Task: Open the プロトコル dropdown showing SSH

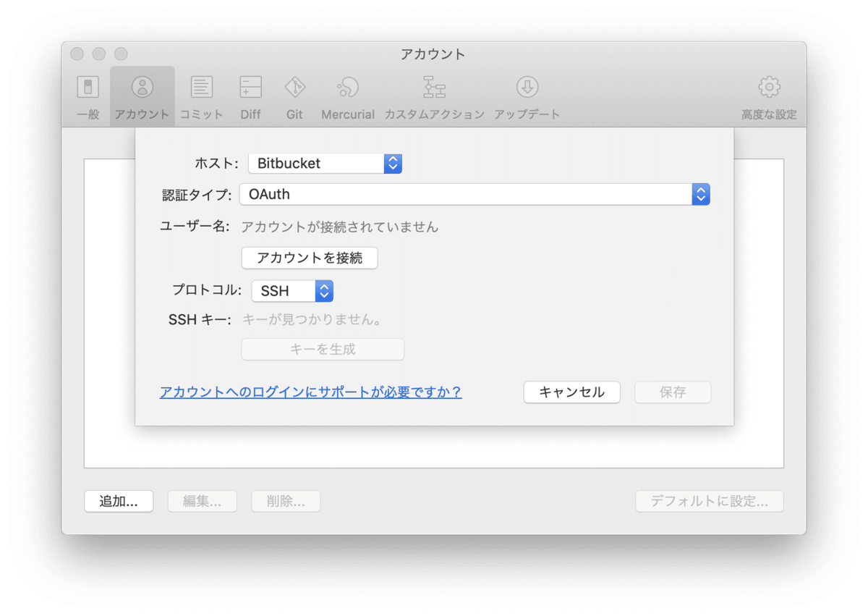Action: coord(292,290)
